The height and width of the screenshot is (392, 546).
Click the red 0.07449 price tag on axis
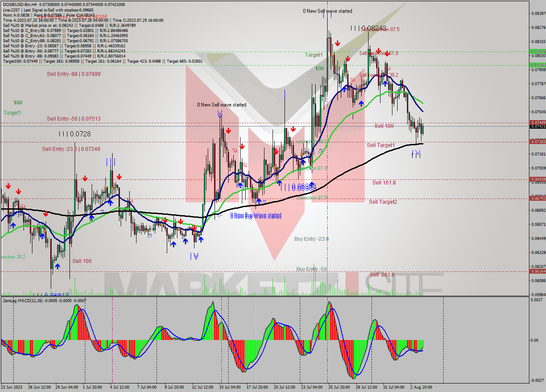pyautogui.click(x=537, y=122)
